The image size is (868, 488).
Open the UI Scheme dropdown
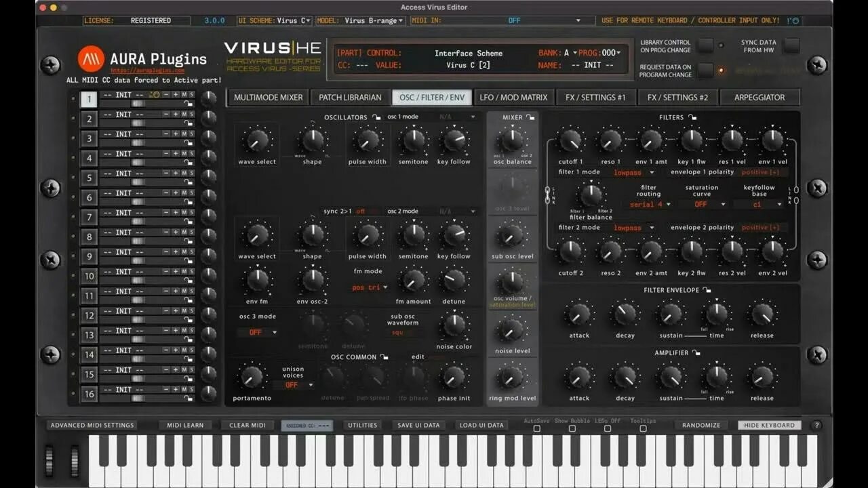[x=275, y=20]
